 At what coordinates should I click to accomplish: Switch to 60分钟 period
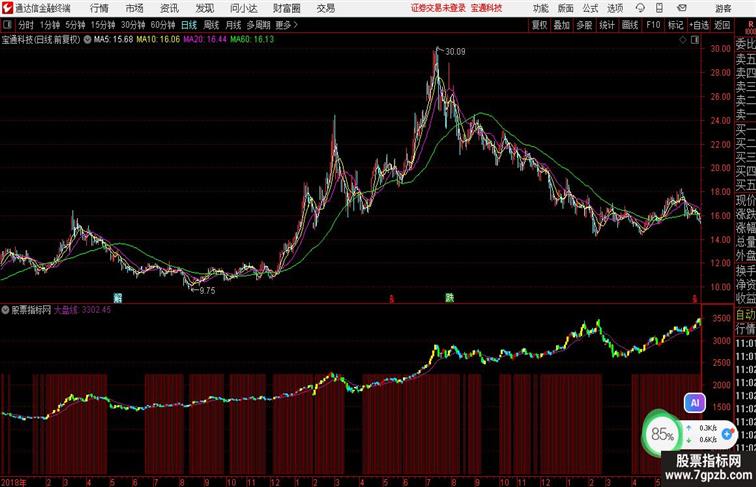163,25
